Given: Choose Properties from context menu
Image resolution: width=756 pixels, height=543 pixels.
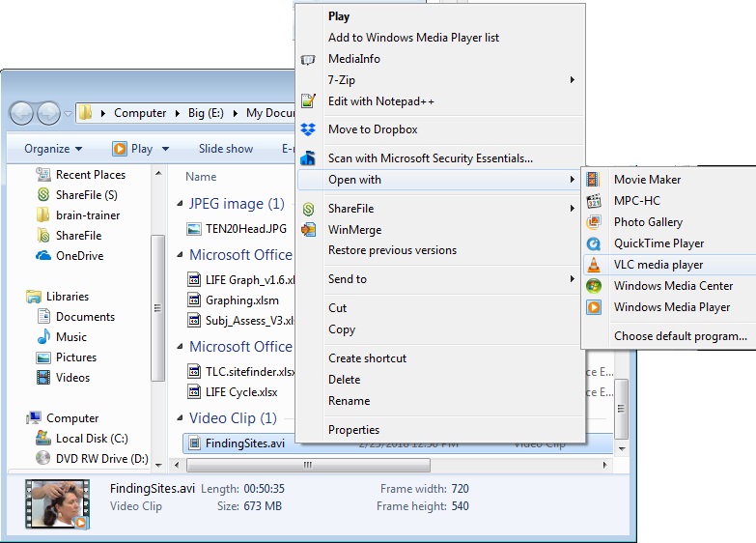Looking at the screenshot, I should (x=354, y=430).
